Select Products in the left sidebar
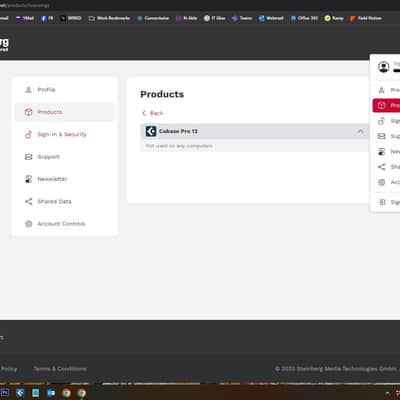 point(65,112)
